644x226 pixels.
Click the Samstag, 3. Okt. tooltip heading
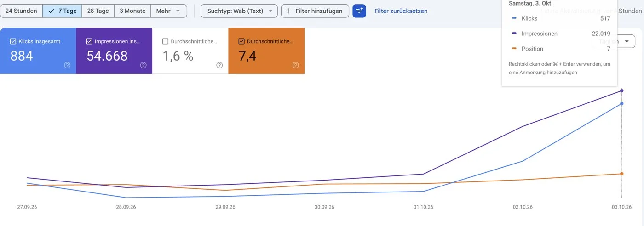tap(531, 3)
